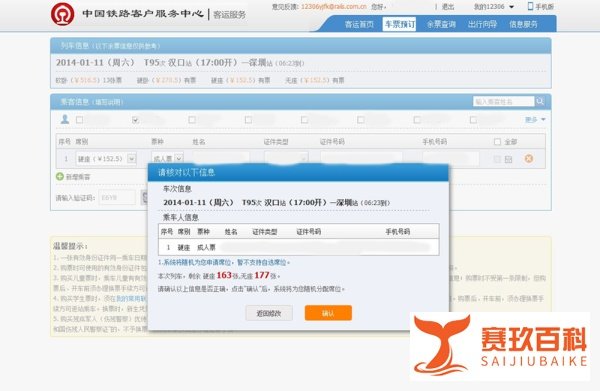Open the 席别 dropdown showing 硬座 ¥152.5
Image resolution: width=600 pixels, height=391 pixels.
106,158
